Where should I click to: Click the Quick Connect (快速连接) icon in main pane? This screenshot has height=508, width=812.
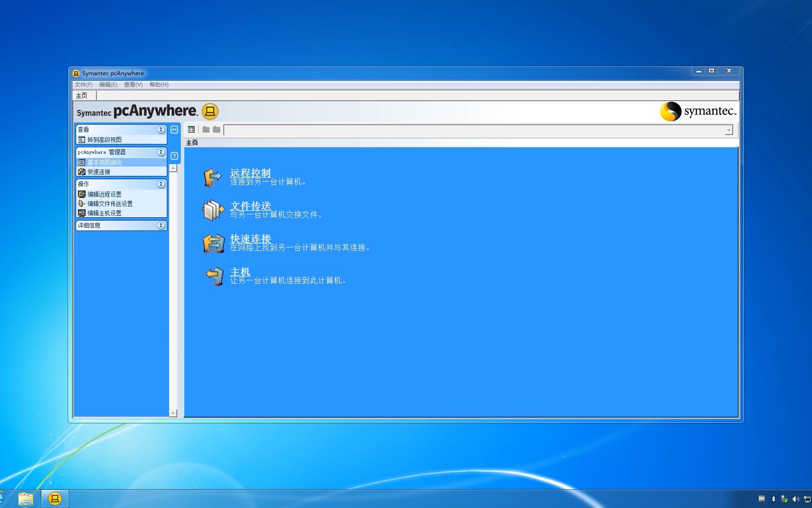click(213, 243)
